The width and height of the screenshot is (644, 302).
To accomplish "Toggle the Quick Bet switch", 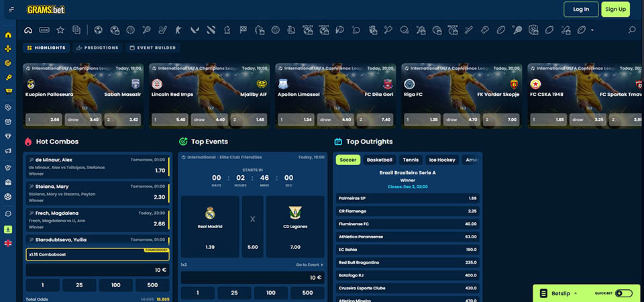I will (x=624, y=293).
